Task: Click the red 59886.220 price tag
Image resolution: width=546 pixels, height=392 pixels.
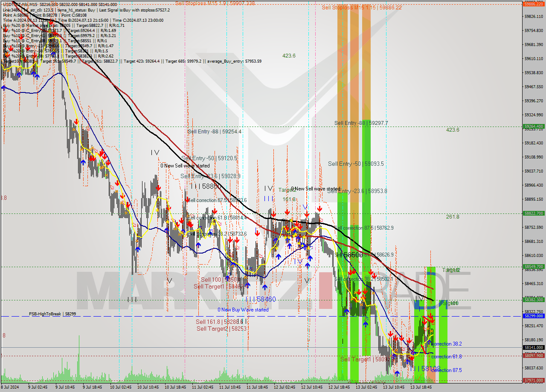Action: [534, 3]
